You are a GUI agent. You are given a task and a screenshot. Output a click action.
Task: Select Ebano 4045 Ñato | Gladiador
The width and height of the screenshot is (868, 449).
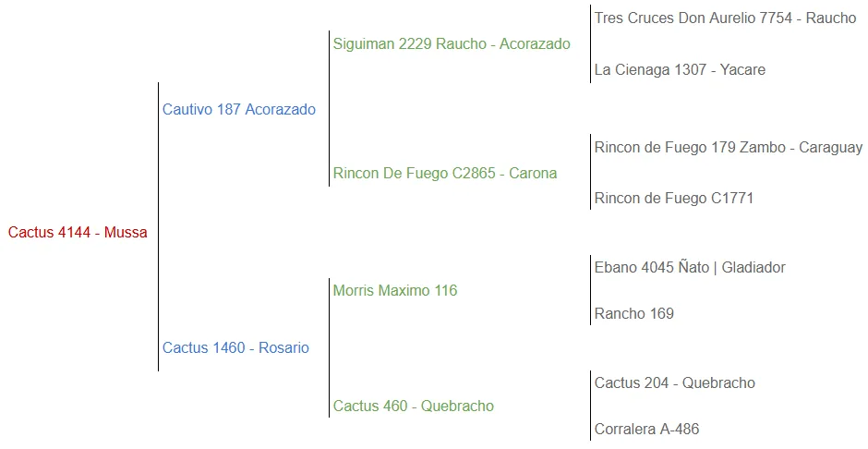click(x=690, y=268)
